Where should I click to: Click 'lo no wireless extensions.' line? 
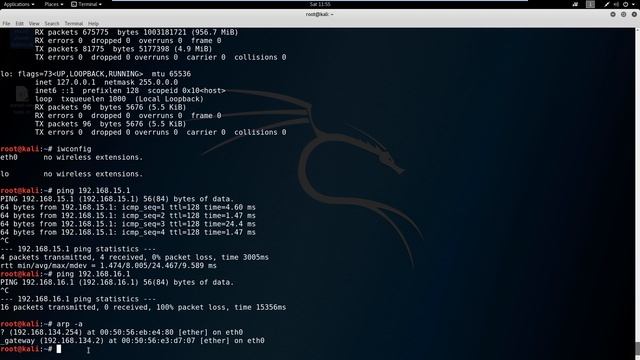tap(71, 174)
